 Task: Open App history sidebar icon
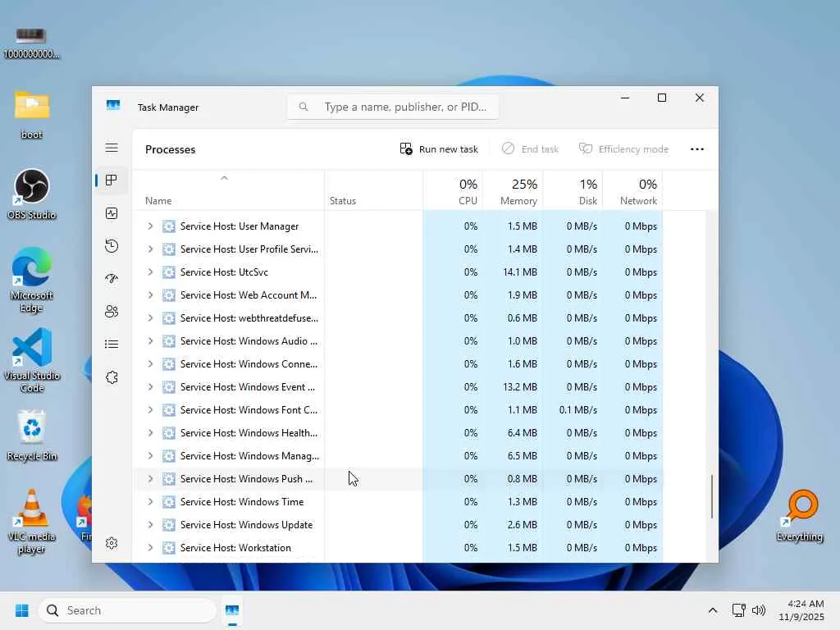pos(112,246)
